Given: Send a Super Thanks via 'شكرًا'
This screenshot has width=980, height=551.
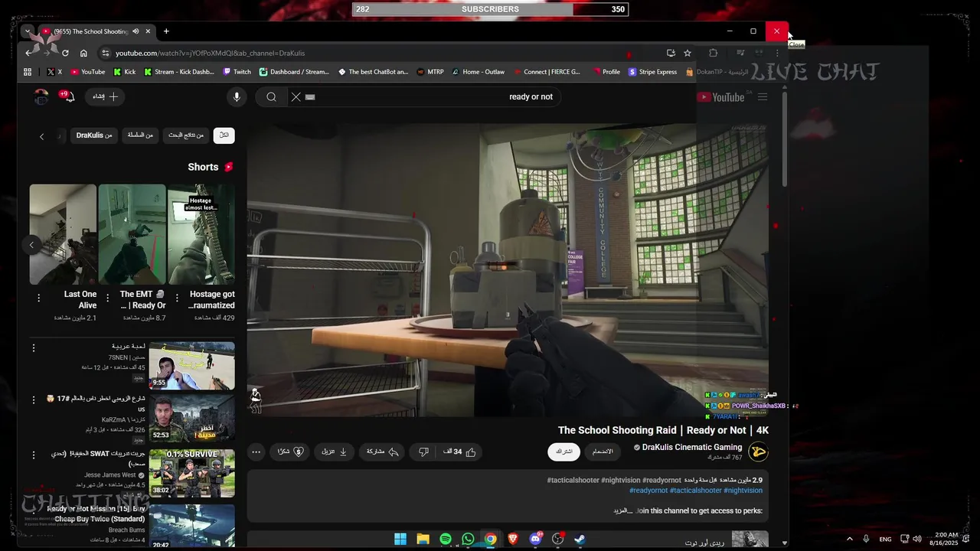Looking at the screenshot, I should click(289, 452).
